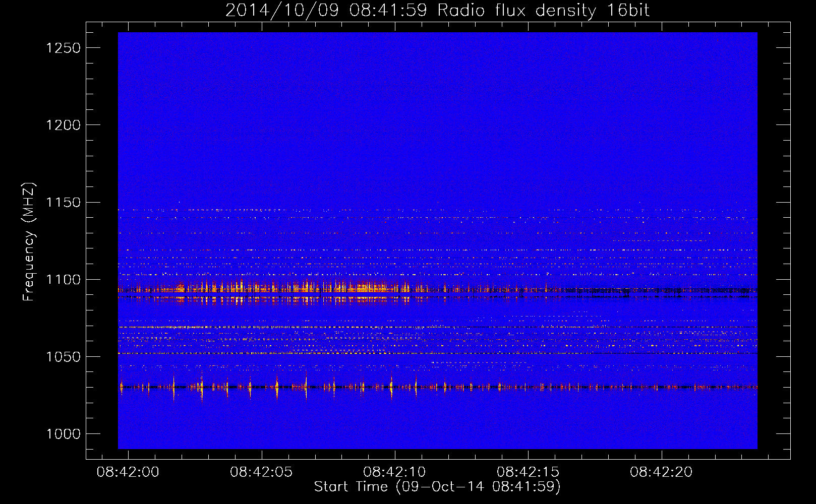This screenshot has width=816, height=504.
Task: Select the 1200 frequency tick label
Action: pyautogui.click(x=63, y=125)
